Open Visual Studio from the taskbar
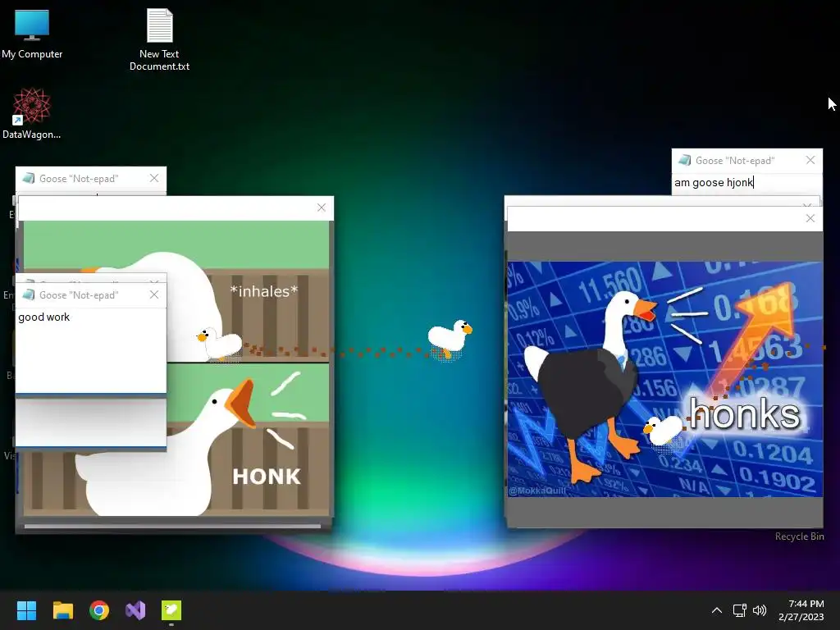Viewport: 840px width, 630px height. (135, 610)
